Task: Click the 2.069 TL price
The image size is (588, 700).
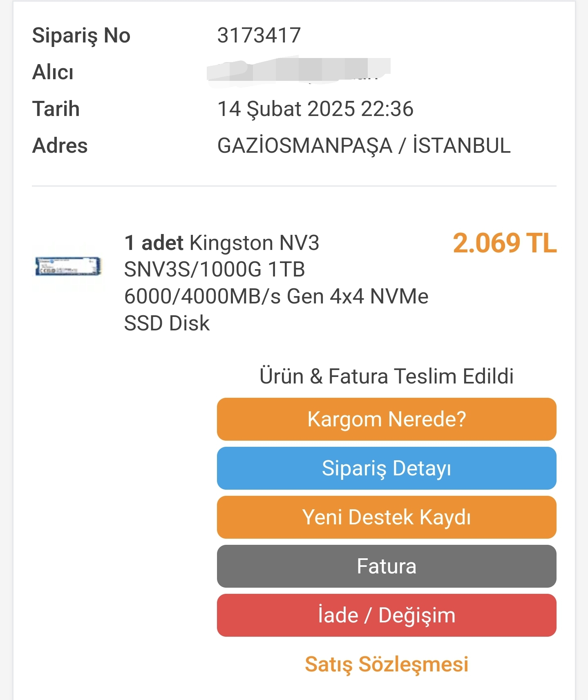Action: click(504, 243)
